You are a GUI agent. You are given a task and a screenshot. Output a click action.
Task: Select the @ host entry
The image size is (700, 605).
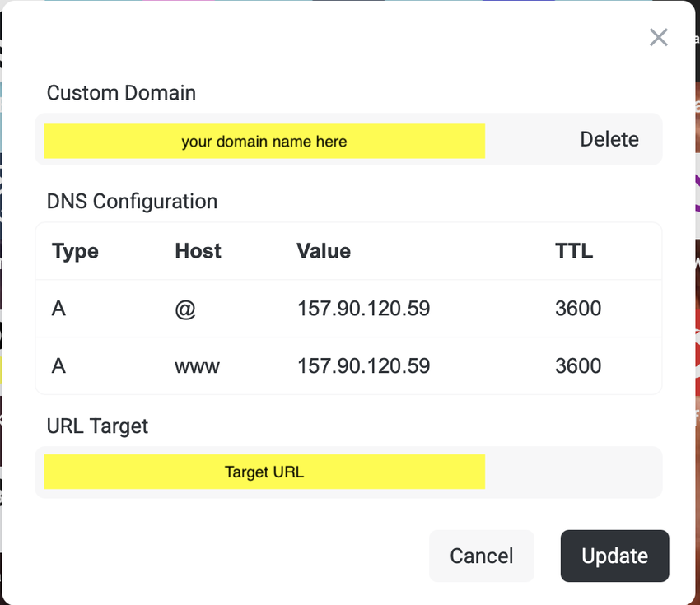pos(185,309)
